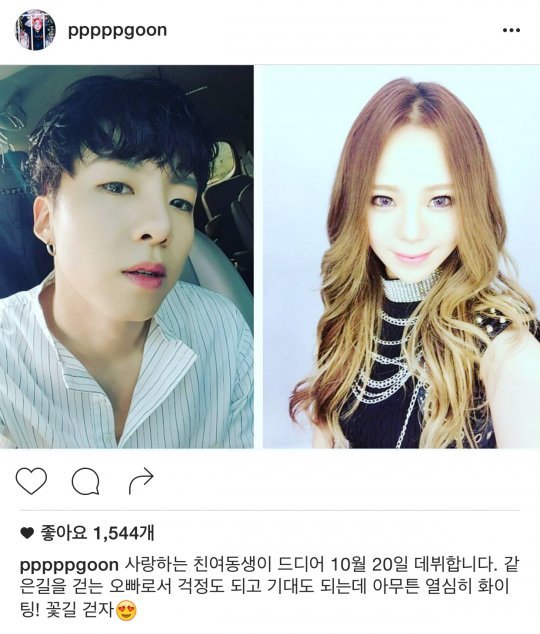Click the heart-eyes emoji in the caption
Screen dimensions: 540x634
[126, 611]
